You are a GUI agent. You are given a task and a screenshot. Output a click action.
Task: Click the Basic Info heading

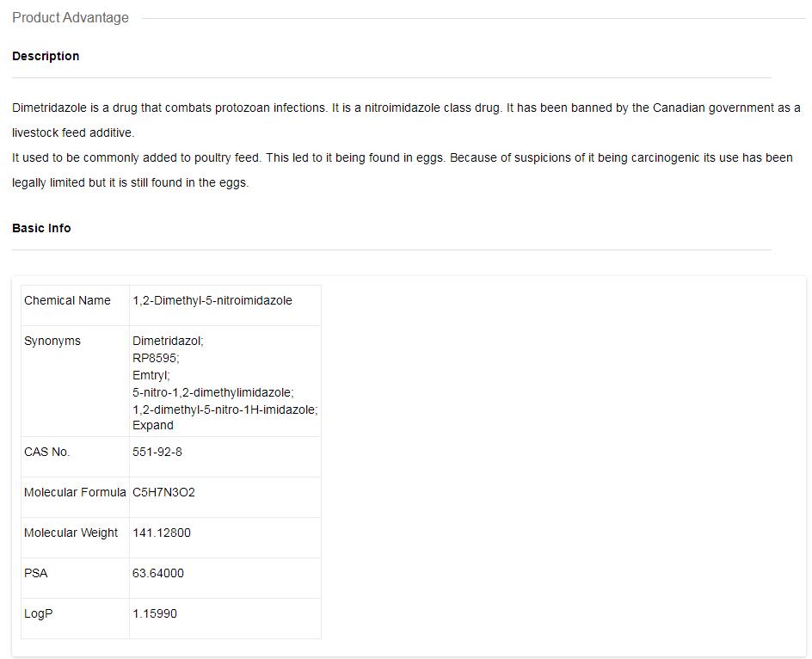41,228
